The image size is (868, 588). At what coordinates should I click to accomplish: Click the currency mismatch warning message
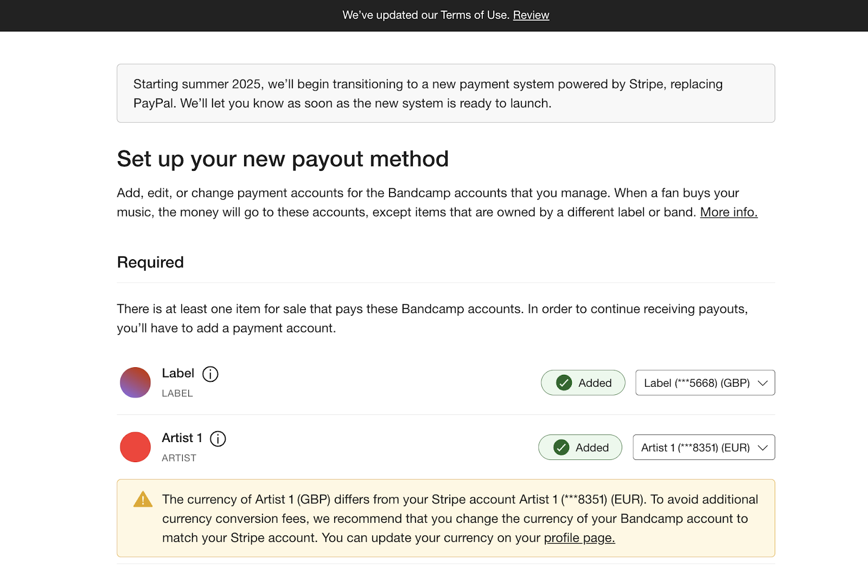tap(446, 518)
